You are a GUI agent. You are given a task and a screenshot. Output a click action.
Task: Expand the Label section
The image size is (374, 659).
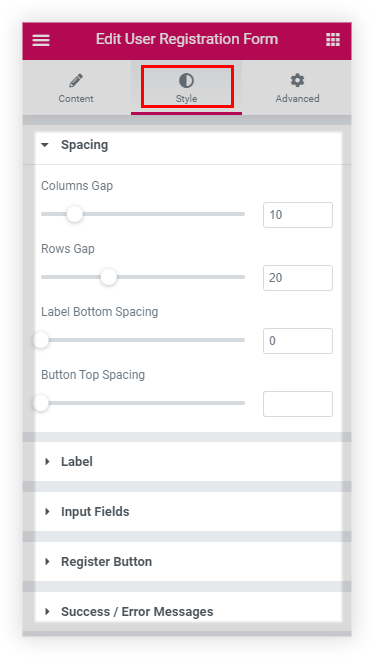click(x=187, y=461)
